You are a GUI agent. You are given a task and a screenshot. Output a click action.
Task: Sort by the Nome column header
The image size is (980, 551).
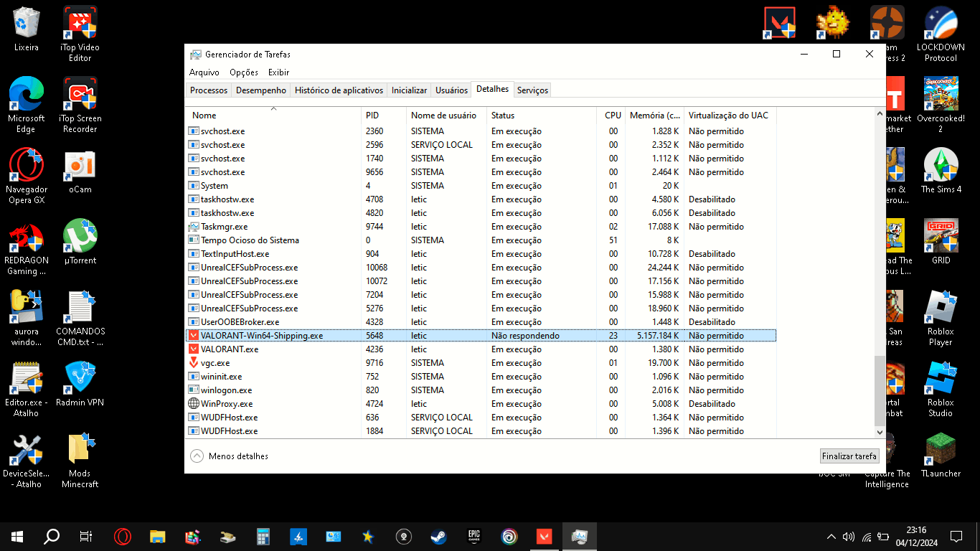[x=273, y=115]
